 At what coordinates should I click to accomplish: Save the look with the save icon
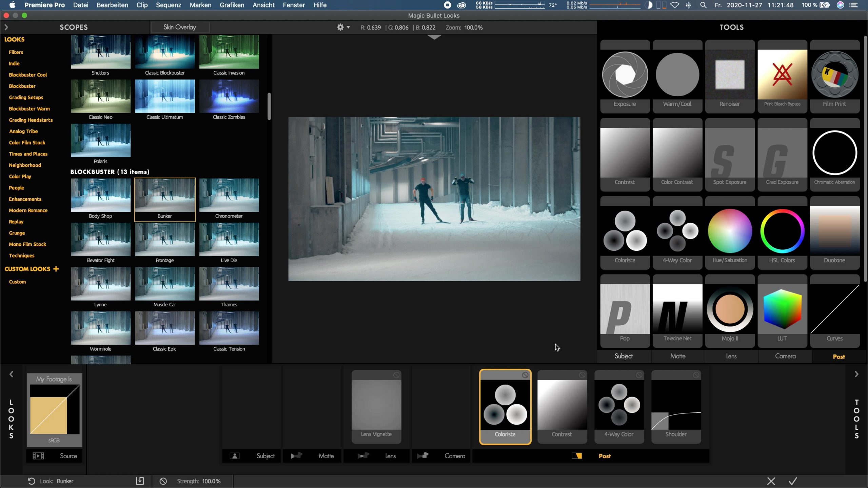coord(140,481)
